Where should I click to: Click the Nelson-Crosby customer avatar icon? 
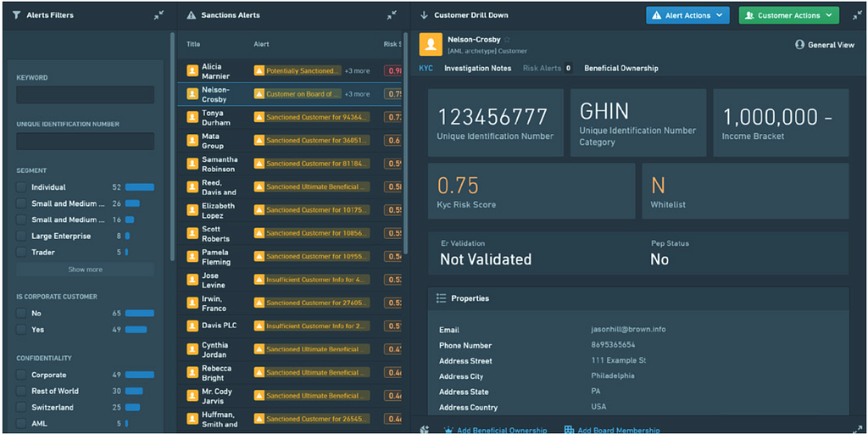click(x=431, y=44)
